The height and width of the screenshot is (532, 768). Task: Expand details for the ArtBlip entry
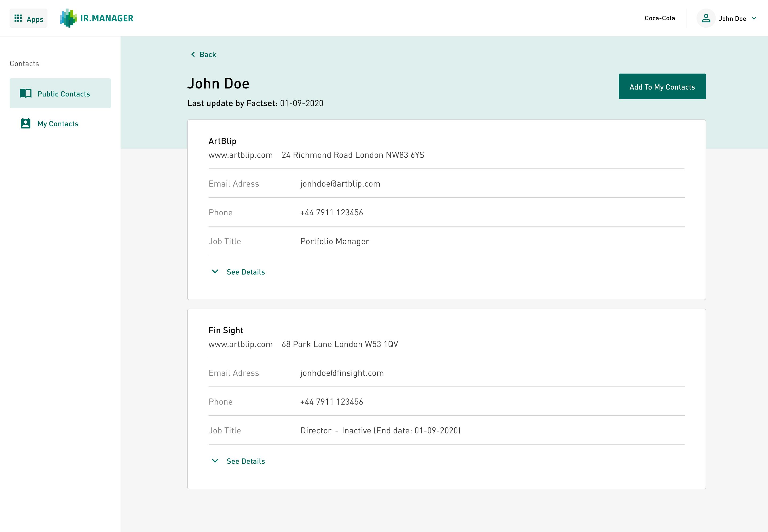[245, 272]
